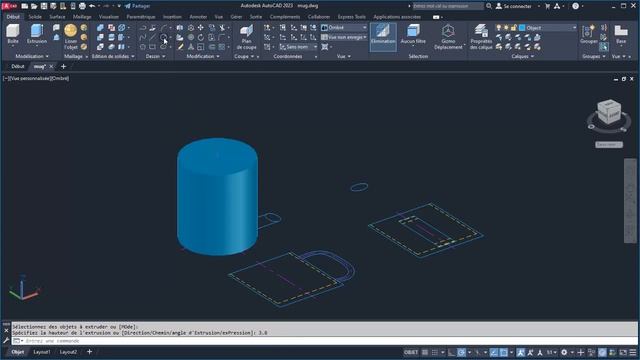Add a new layout with plus button

[89, 352]
